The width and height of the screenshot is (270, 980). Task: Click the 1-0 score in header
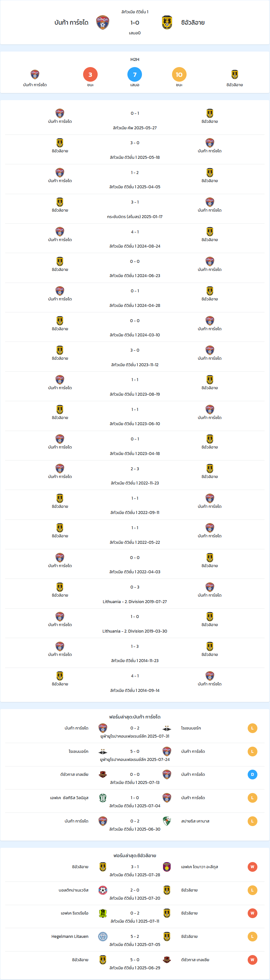(135, 22)
